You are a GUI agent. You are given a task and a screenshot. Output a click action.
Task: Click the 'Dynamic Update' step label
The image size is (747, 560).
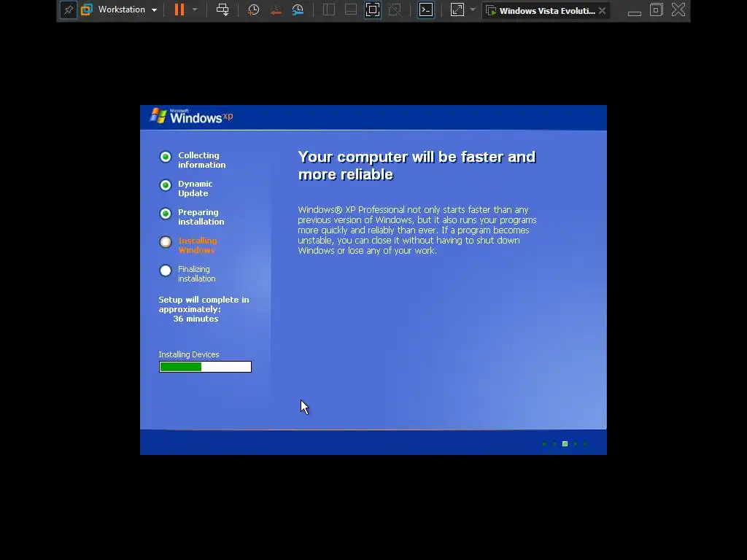point(196,189)
